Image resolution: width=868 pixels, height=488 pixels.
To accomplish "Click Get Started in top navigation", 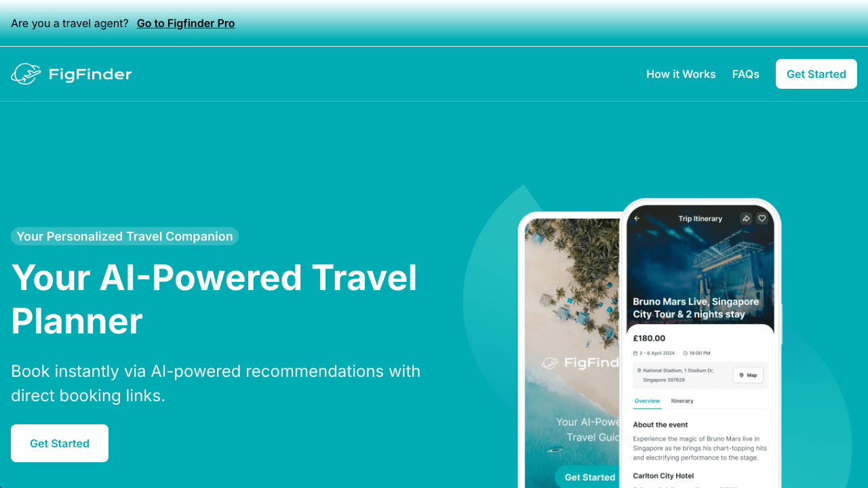I will coord(816,74).
